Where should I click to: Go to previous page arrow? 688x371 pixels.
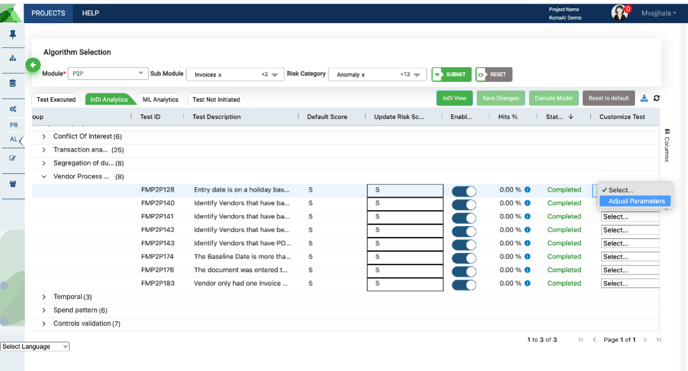click(595, 339)
